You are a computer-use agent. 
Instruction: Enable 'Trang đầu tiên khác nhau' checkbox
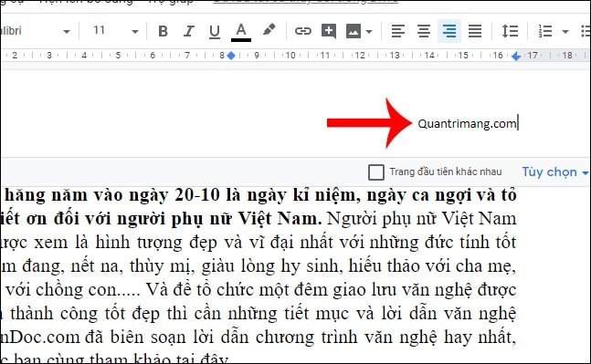coord(376,172)
